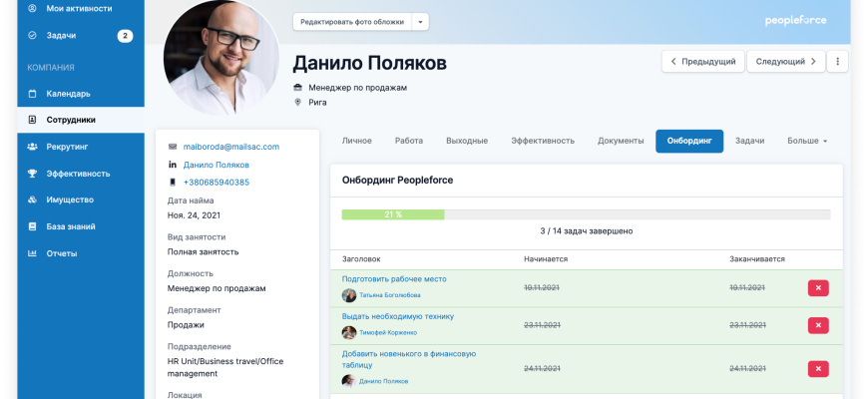The width and height of the screenshot is (868, 399).
Task: Expand the 'Больше' tab dropdown
Action: (x=807, y=141)
